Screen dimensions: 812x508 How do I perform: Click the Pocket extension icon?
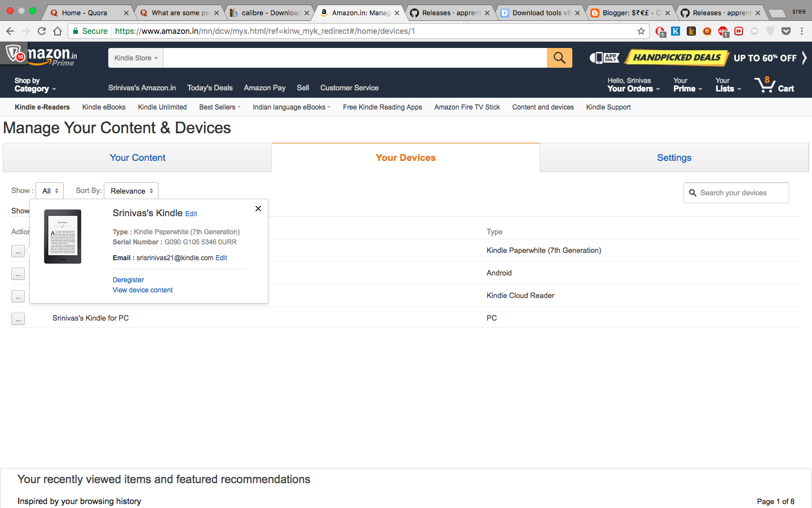[x=786, y=31]
